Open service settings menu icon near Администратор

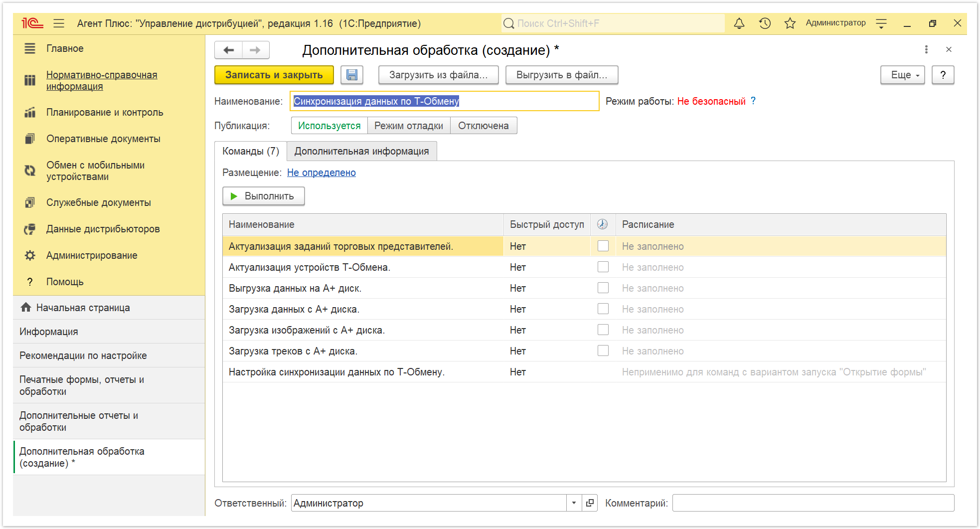coord(881,23)
